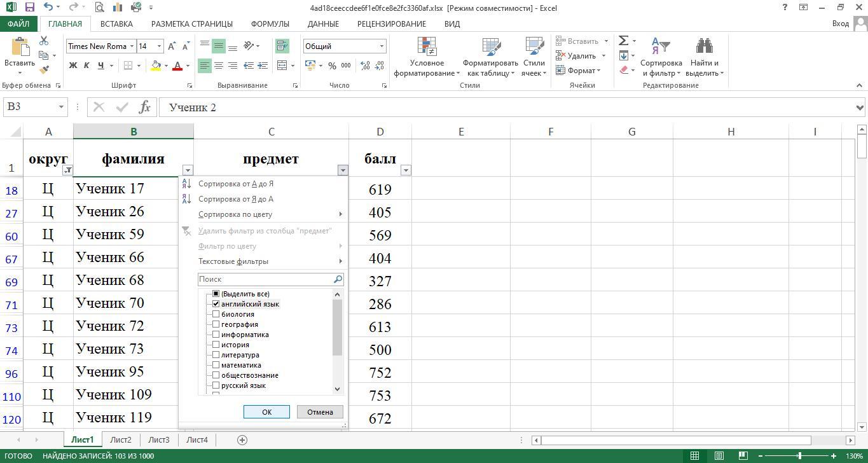
Task: Click the Save icon in quick access toolbar
Action: [x=29, y=8]
